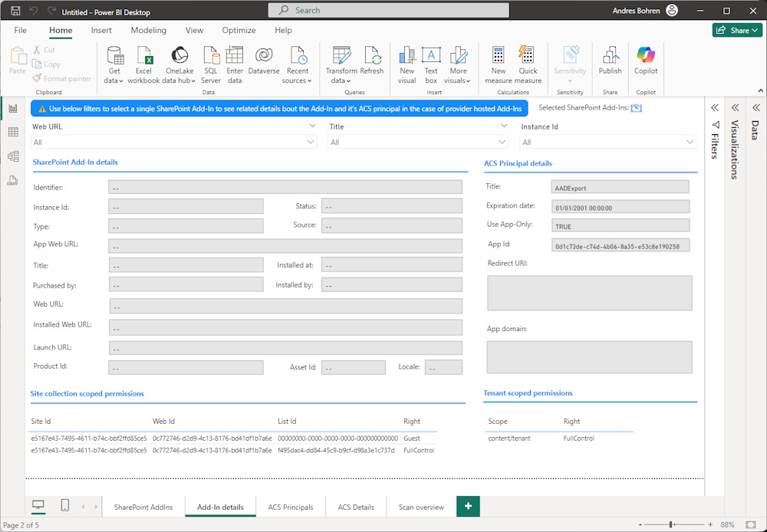Connect to SQL Server
Viewport: 767px width, 532px height.
(211, 64)
